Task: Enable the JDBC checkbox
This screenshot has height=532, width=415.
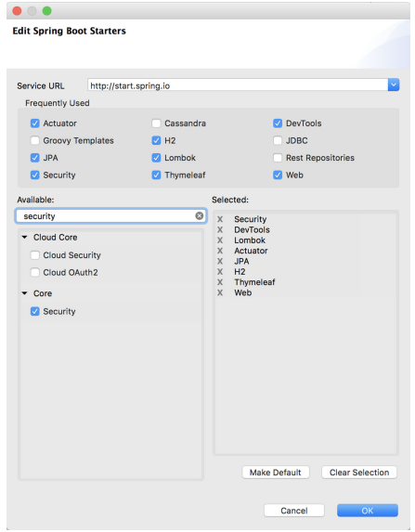Action: 278,140
